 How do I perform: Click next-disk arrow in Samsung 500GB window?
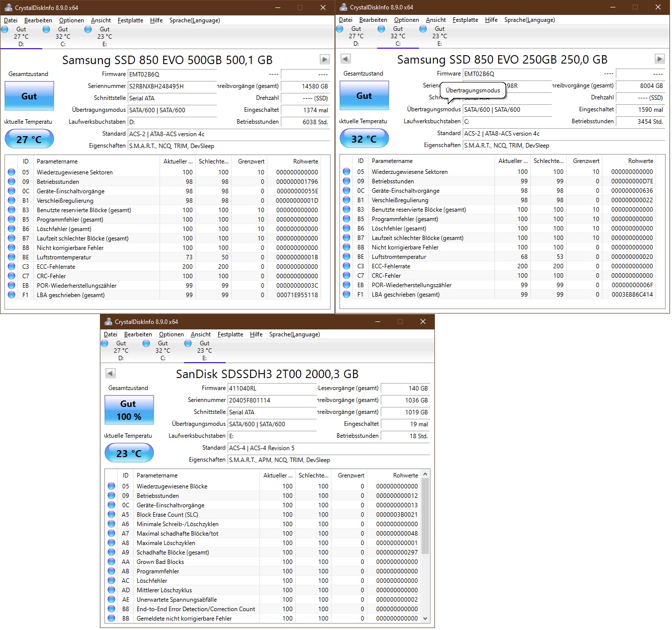pos(325,60)
